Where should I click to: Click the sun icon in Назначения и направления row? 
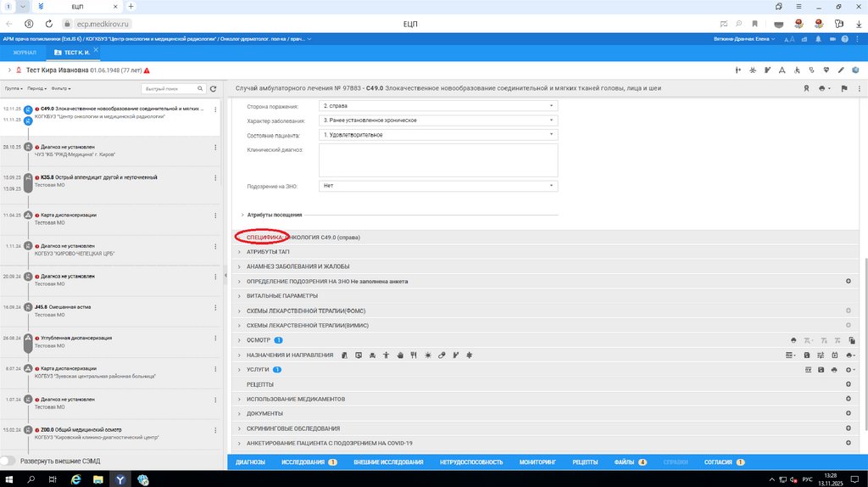pos(428,355)
